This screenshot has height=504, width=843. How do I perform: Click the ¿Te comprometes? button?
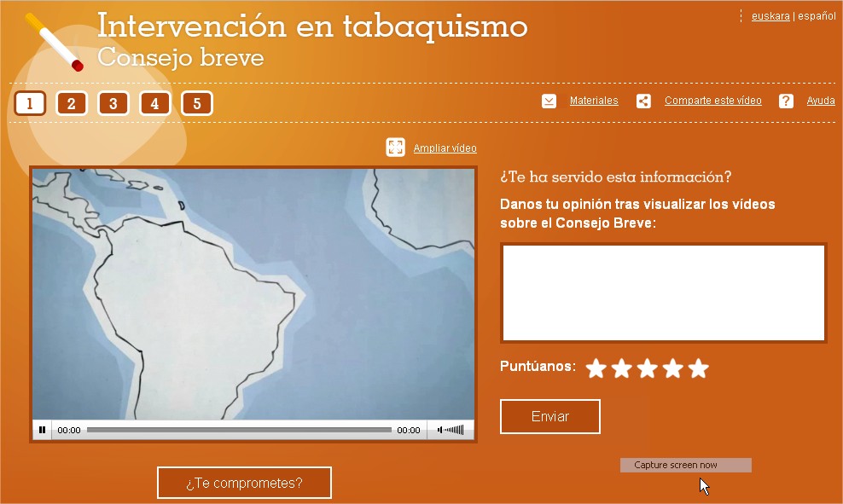point(244,483)
